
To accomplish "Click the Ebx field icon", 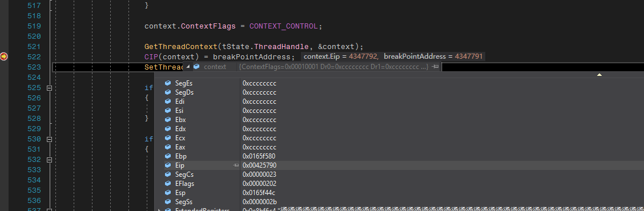I will click(x=168, y=119).
